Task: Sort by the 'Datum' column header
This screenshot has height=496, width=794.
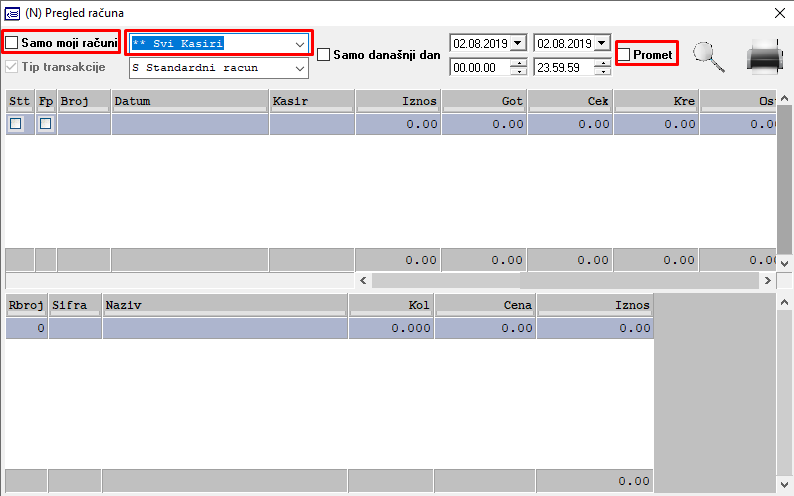Action: coord(190,101)
